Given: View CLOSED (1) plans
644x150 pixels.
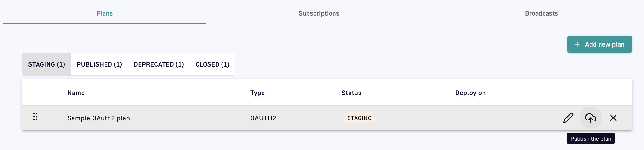Looking at the screenshot, I should [212, 64].
